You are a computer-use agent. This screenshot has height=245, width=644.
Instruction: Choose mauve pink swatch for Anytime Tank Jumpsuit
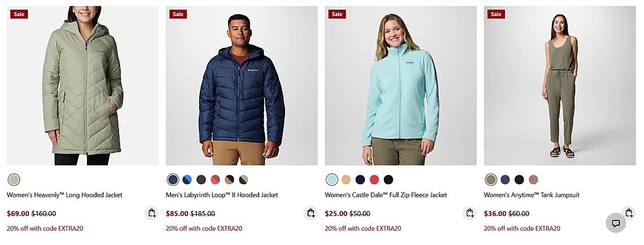point(533,180)
